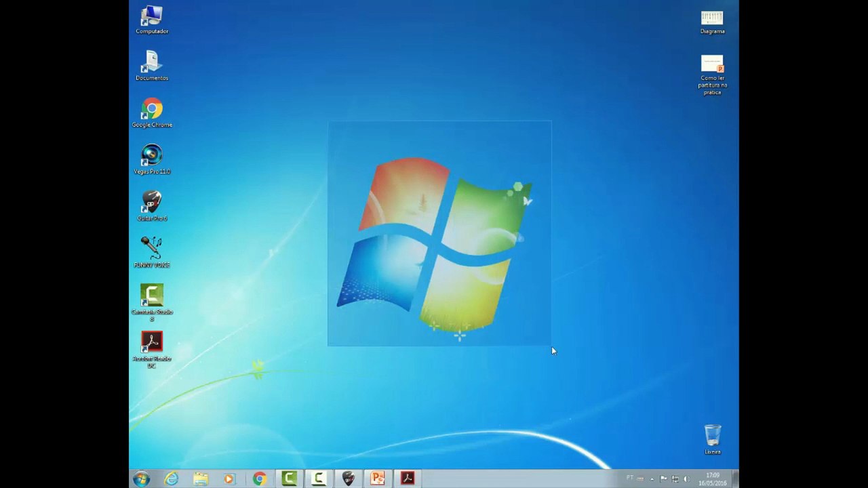868x488 pixels.
Task: Switch to Adobe Acrobat Reader on the taskbar
Action: (408, 479)
